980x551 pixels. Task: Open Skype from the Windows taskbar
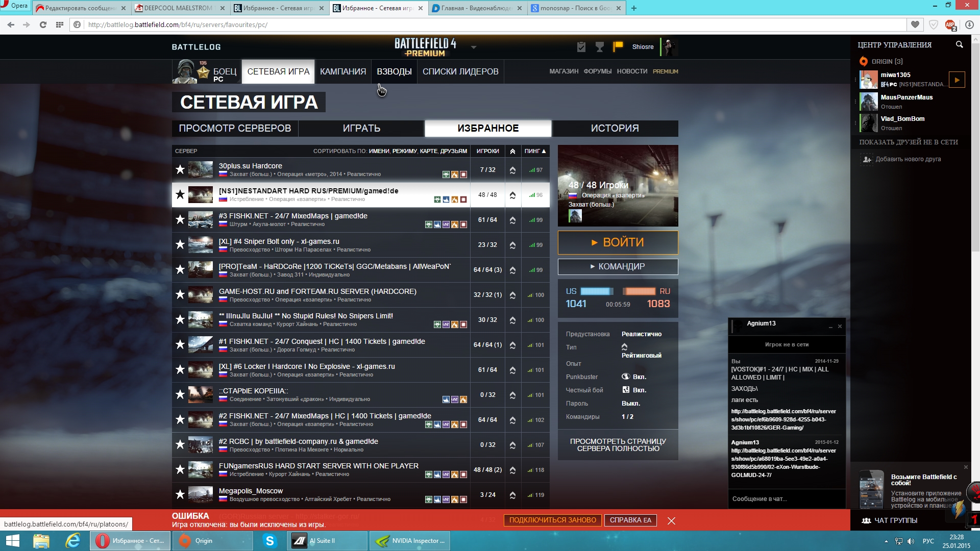pos(269,541)
